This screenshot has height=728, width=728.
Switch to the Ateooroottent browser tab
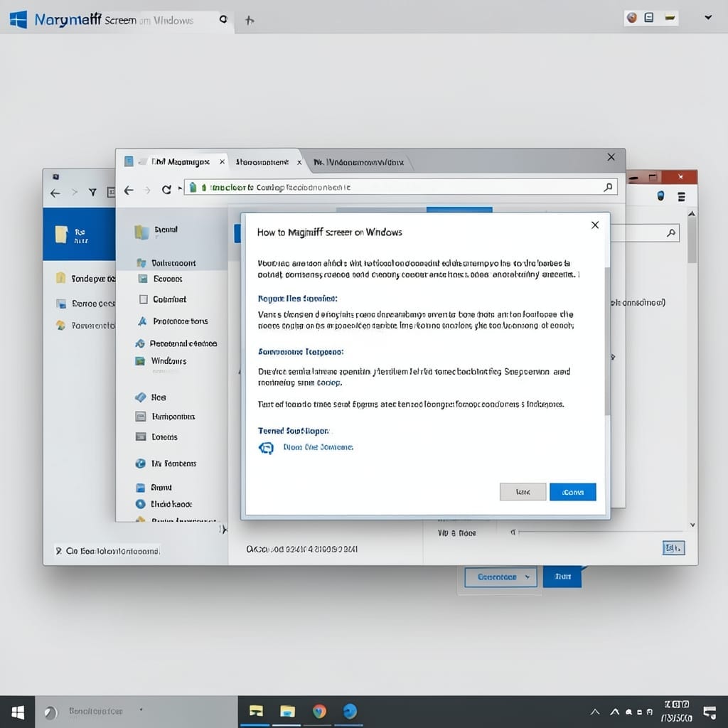pyautogui.click(x=262, y=162)
